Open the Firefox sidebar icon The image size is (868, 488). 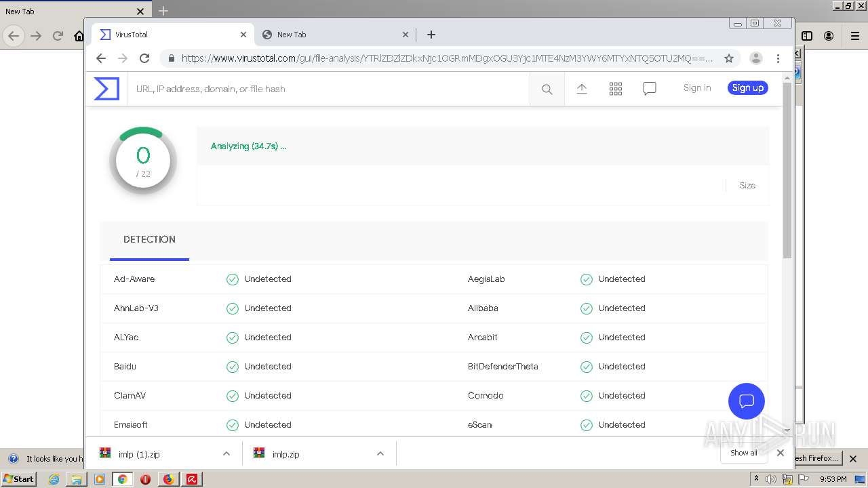coord(807,36)
